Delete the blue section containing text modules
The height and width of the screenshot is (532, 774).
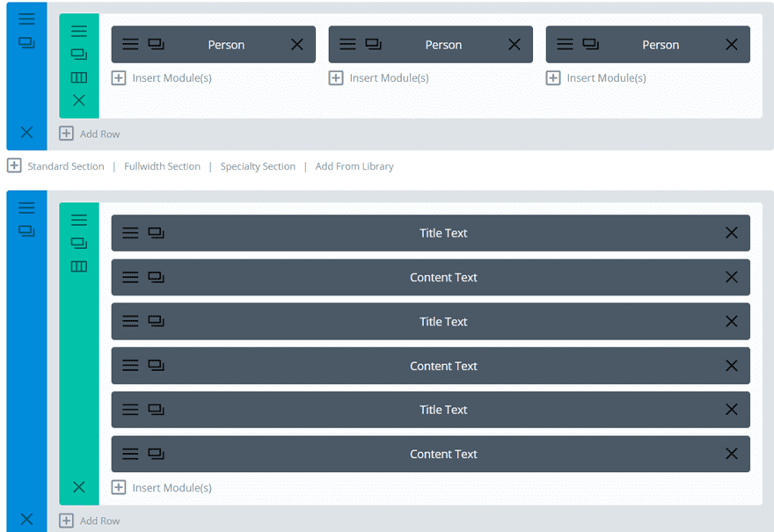pyautogui.click(x=26, y=519)
